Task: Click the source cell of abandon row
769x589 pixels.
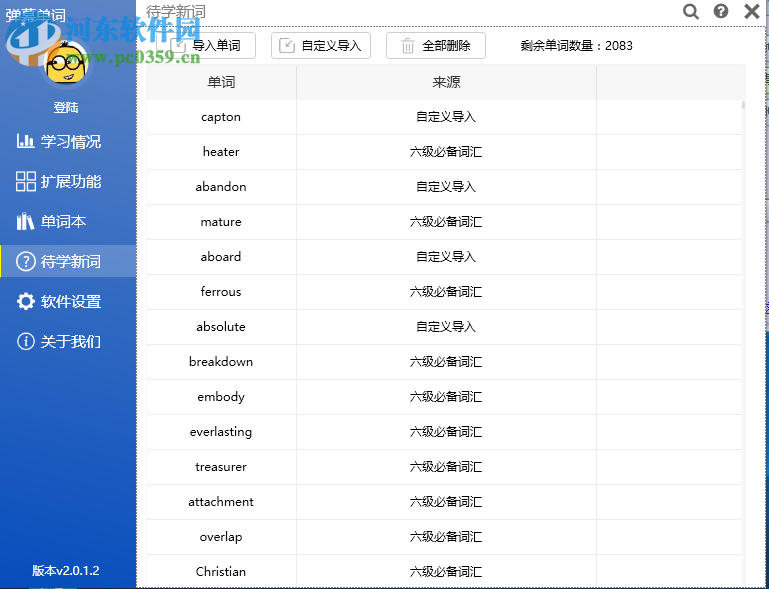Action: [446, 186]
